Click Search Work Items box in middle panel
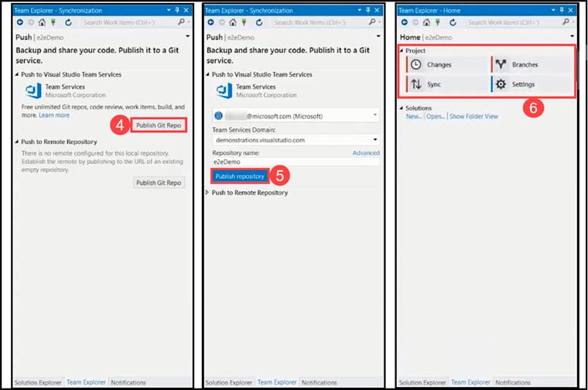 point(320,22)
